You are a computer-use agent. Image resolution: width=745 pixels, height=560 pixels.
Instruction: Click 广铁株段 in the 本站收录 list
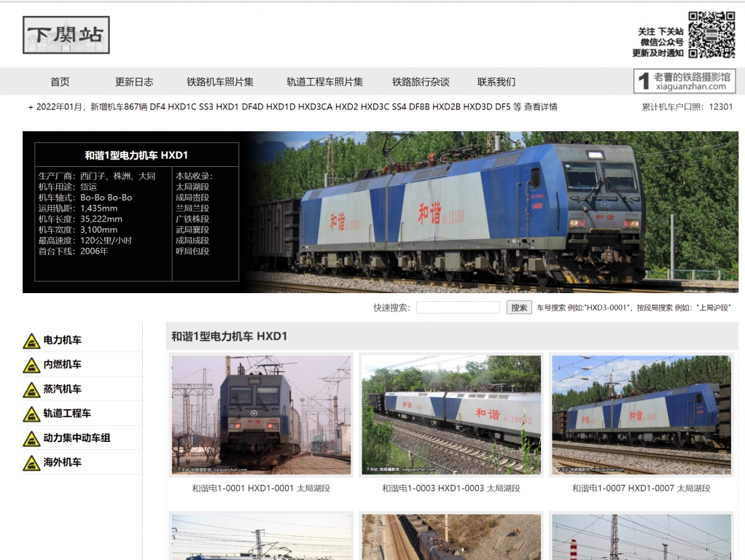tap(192, 219)
